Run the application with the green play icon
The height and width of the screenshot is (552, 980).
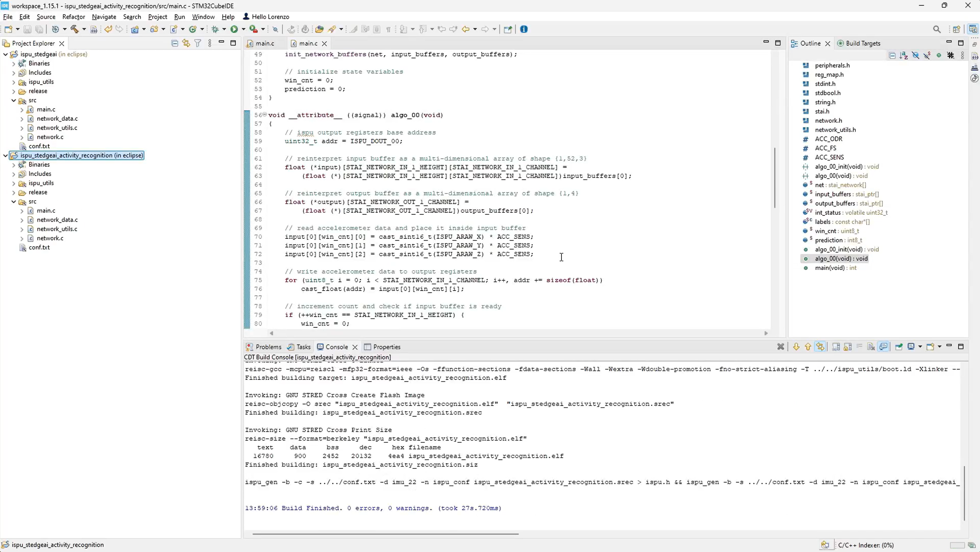tap(234, 29)
